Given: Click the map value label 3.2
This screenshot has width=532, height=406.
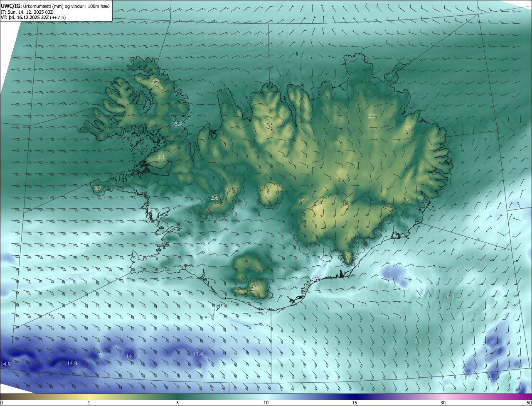Looking at the screenshot, I should (98, 188).
